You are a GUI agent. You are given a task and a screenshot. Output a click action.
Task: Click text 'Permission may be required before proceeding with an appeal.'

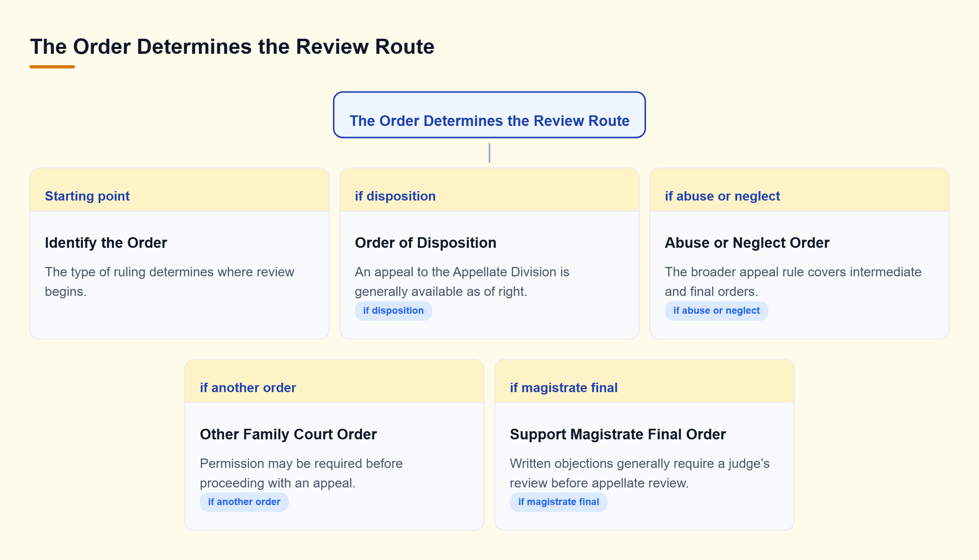(x=301, y=473)
